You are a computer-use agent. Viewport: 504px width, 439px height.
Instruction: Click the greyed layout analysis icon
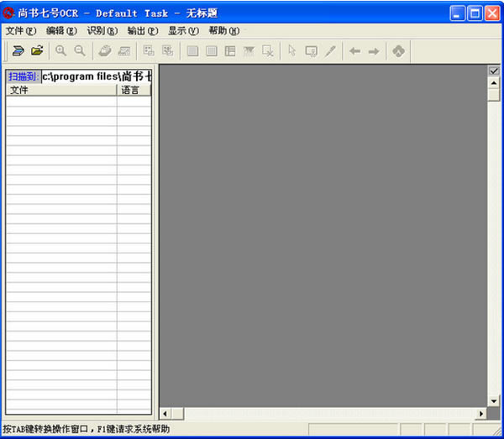[x=149, y=50]
